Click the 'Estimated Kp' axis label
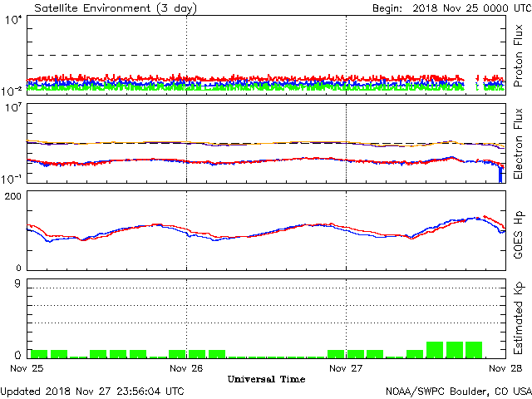Screen dimensions: 532x399 pos(519,318)
